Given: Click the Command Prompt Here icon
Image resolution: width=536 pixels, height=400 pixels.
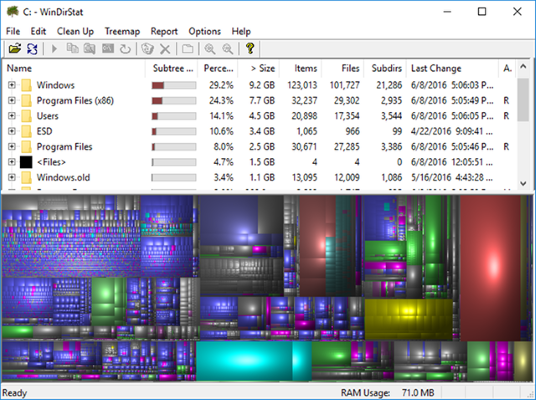Looking at the screenshot, I should (x=108, y=49).
